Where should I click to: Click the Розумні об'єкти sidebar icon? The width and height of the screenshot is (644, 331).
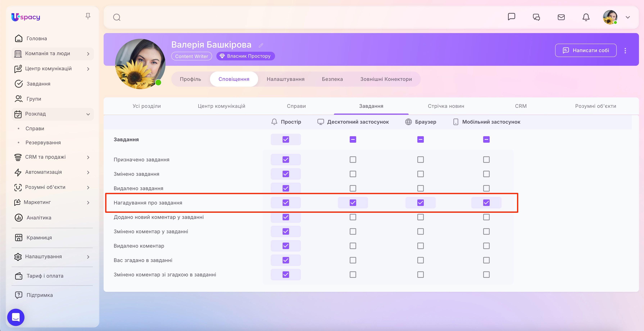(18, 187)
